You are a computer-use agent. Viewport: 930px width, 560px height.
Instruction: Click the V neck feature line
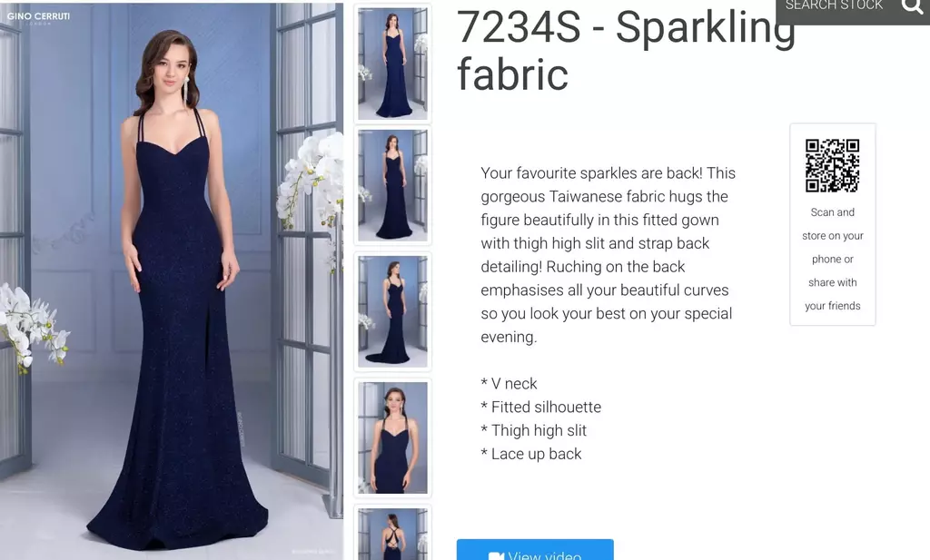coord(509,383)
